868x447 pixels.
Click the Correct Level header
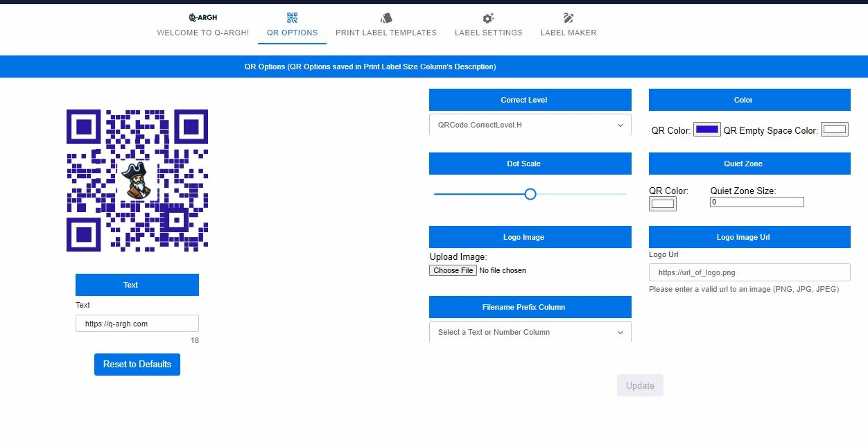(530, 100)
